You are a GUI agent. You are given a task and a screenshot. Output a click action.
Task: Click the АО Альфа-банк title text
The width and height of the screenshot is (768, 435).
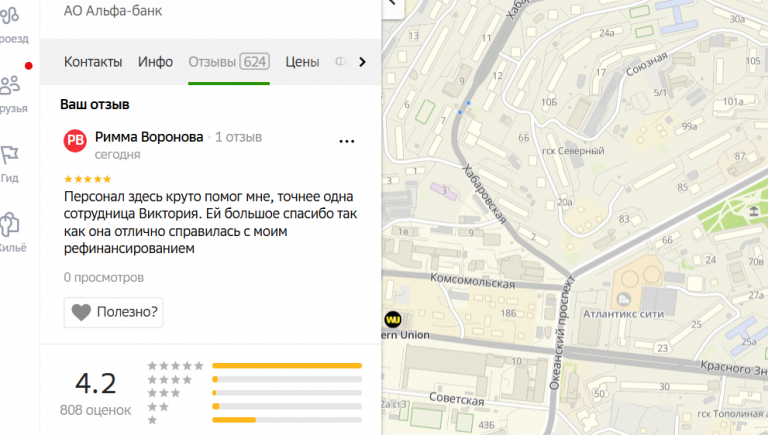113,11
